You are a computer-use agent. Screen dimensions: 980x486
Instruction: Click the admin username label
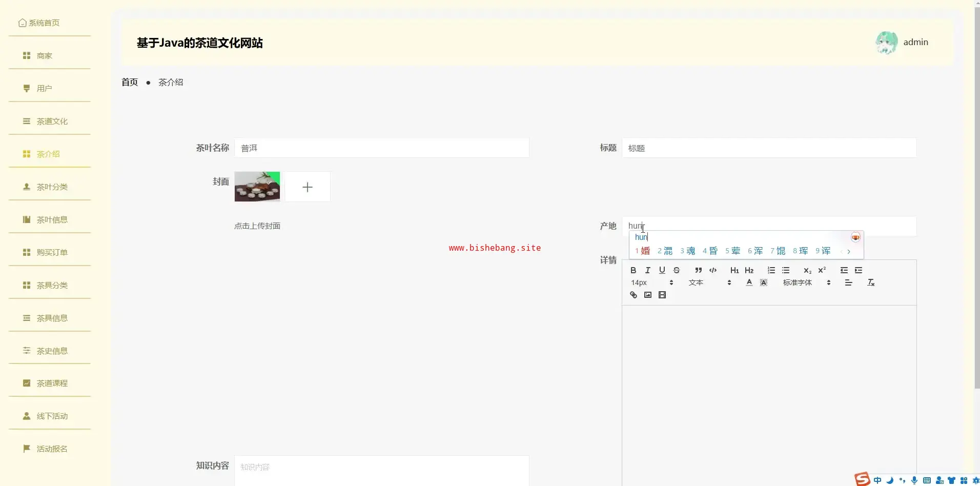click(x=915, y=42)
